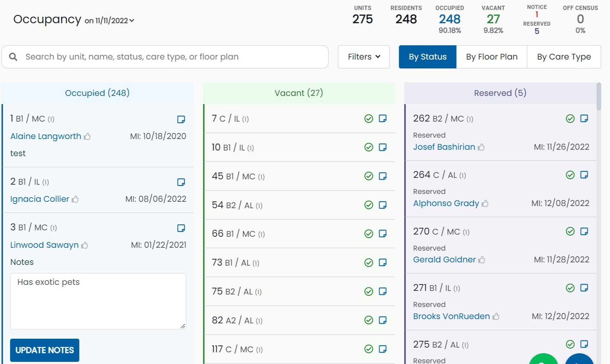Click the green check icon on unit 10 B1 / IL
The height and width of the screenshot is (364, 610).
click(x=369, y=147)
